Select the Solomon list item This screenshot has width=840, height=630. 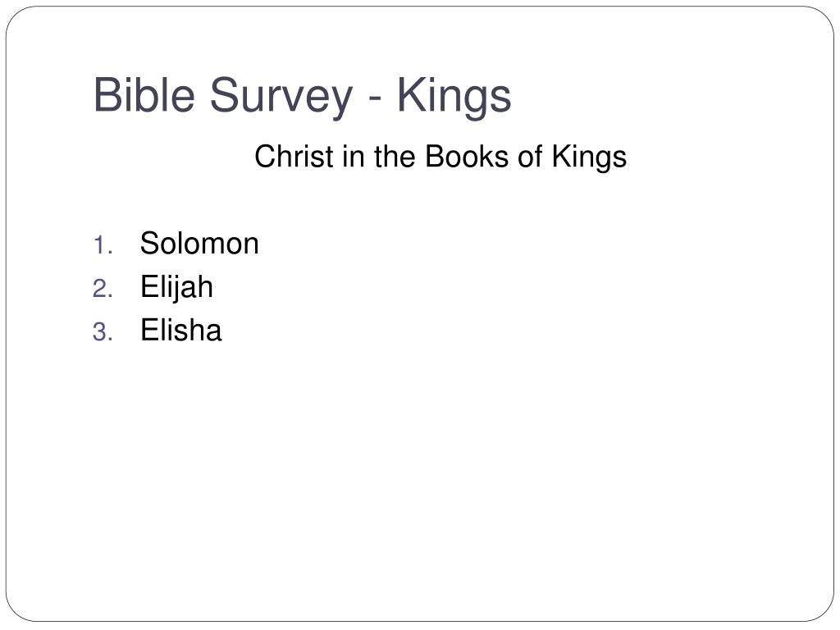199,243
